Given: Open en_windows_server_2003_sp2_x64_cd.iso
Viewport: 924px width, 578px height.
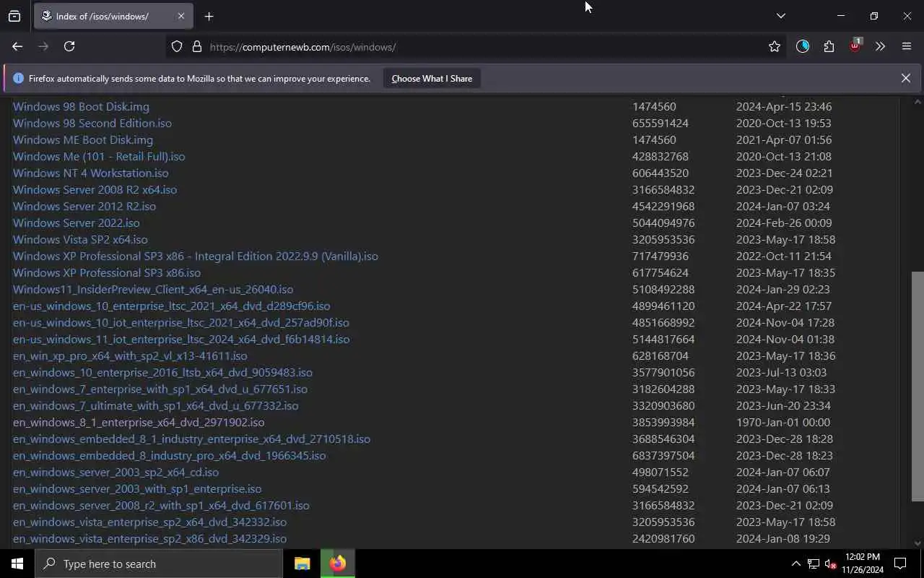Looking at the screenshot, I should pos(115,473).
